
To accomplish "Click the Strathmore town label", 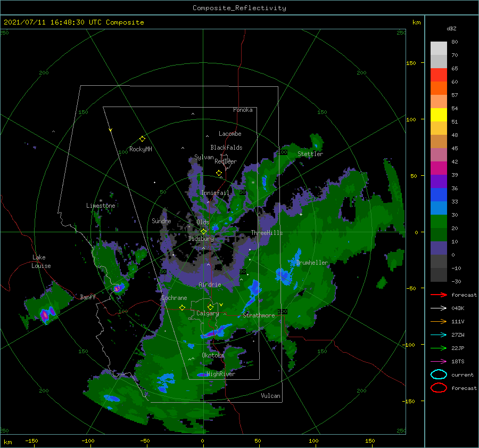I will [259, 315].
